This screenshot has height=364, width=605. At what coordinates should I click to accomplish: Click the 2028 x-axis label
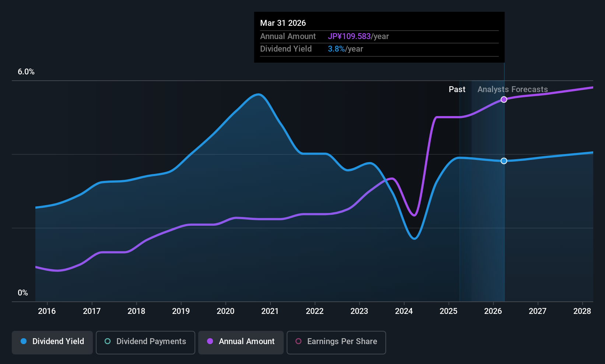tap(582, 311)
